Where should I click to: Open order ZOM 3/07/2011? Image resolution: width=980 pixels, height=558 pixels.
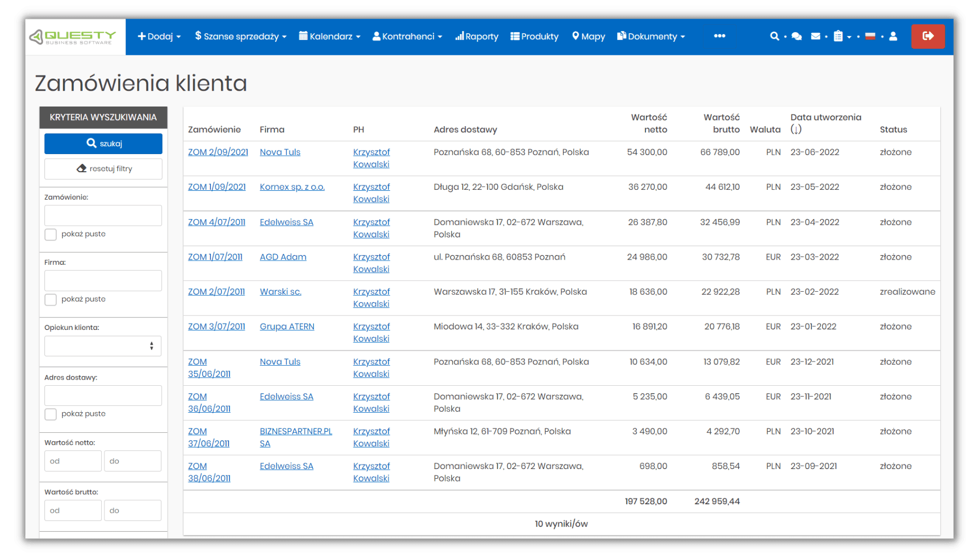(217, 326)
